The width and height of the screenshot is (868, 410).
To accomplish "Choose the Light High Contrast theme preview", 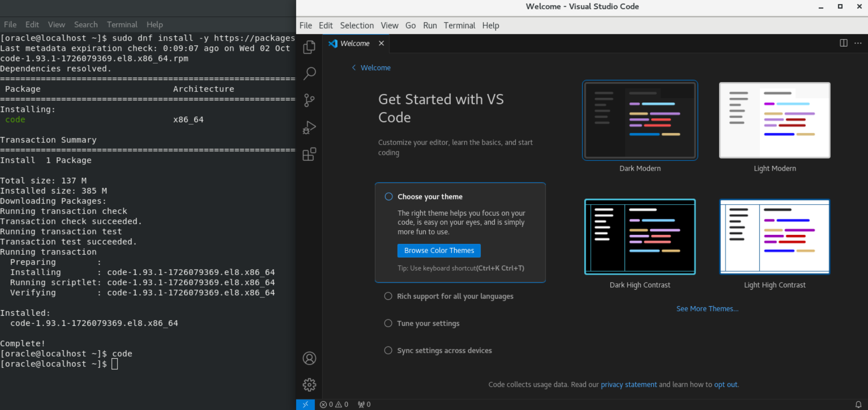I will [775, 237].
